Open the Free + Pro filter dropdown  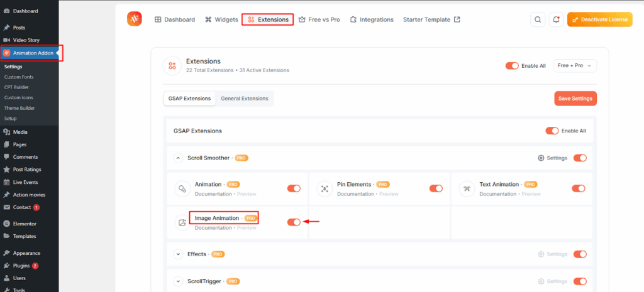pos(575,65)
